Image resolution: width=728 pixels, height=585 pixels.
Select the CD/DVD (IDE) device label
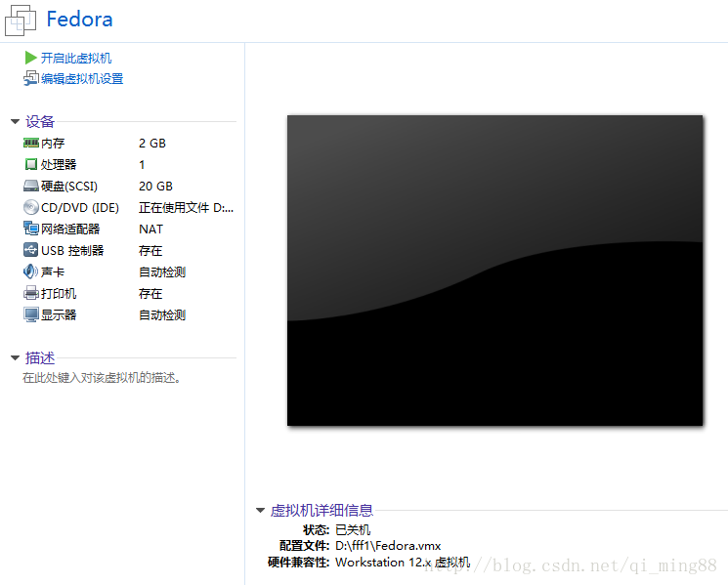tap(80, 207)
